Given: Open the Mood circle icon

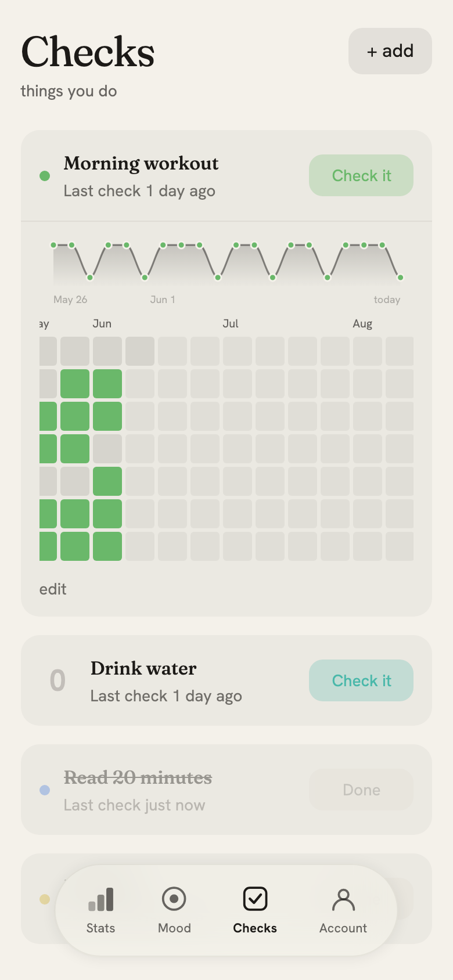Looking at the screenshot, I should pos(174,899).
